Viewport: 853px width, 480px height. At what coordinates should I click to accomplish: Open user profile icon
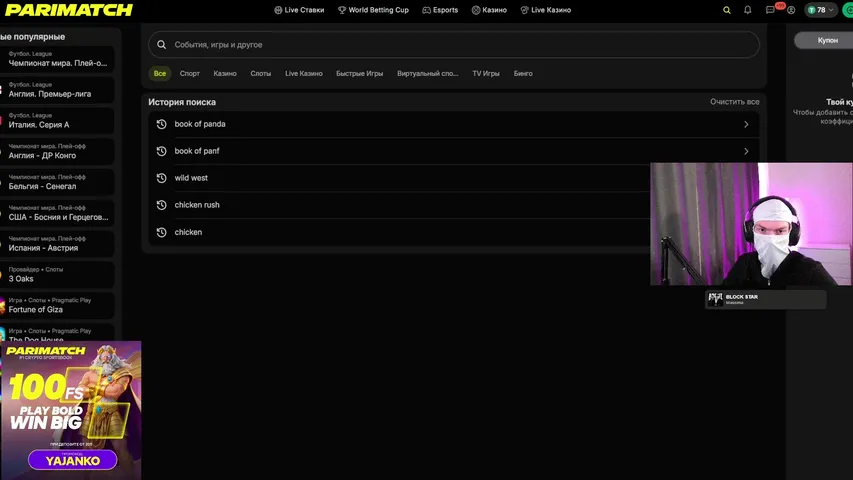click(791, 10)
